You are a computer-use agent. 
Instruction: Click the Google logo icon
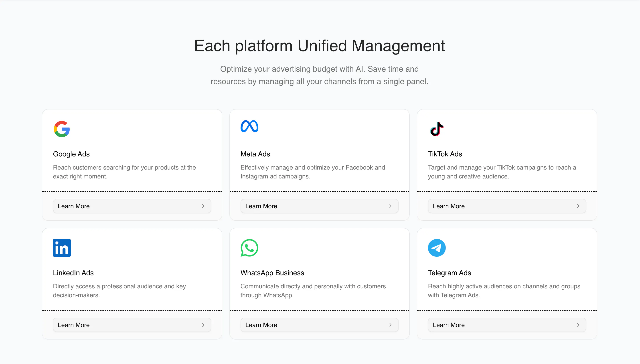pyautogui.click(x=62, y=129)
